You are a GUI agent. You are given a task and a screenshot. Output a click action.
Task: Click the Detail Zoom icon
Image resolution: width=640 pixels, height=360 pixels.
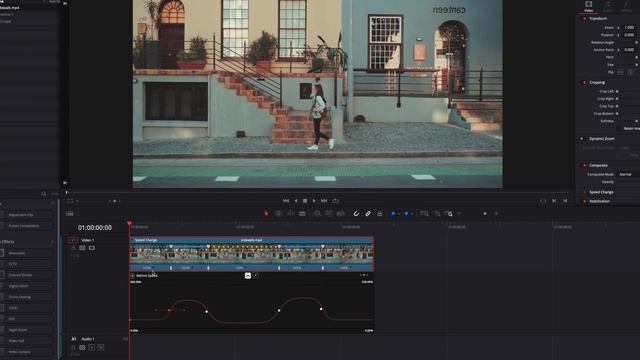[437, 213]
